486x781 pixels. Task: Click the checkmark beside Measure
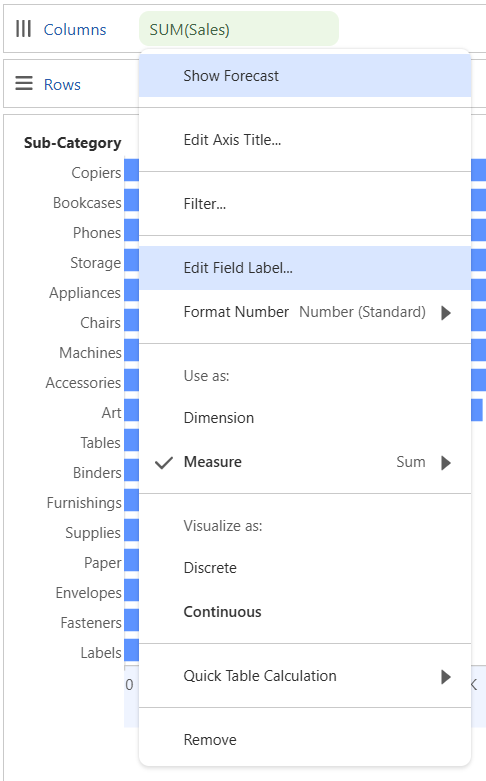pyautogui.click(x=163, y=463)
